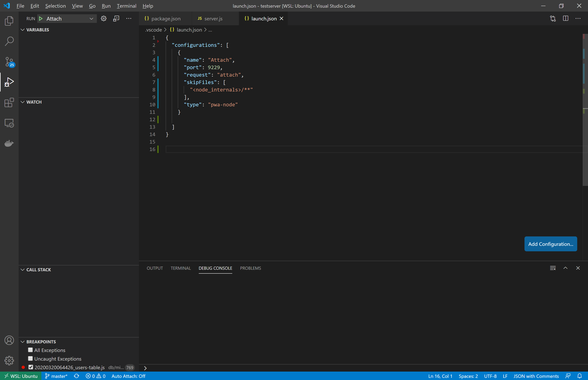Click the Auto Attach: Off status item
The height and width of the screenshot is (380, 588).
coord(128,376)
